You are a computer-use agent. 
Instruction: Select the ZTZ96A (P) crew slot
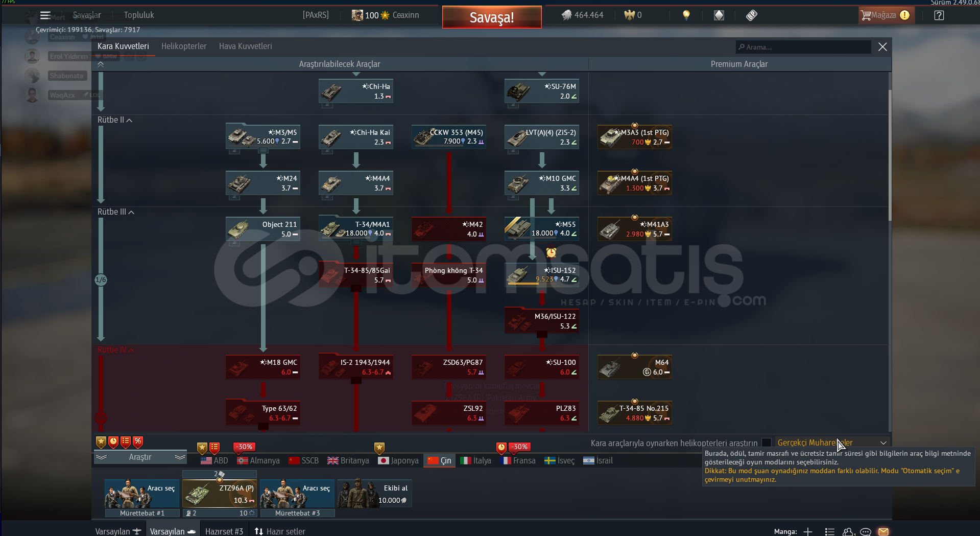pos(220,494)
